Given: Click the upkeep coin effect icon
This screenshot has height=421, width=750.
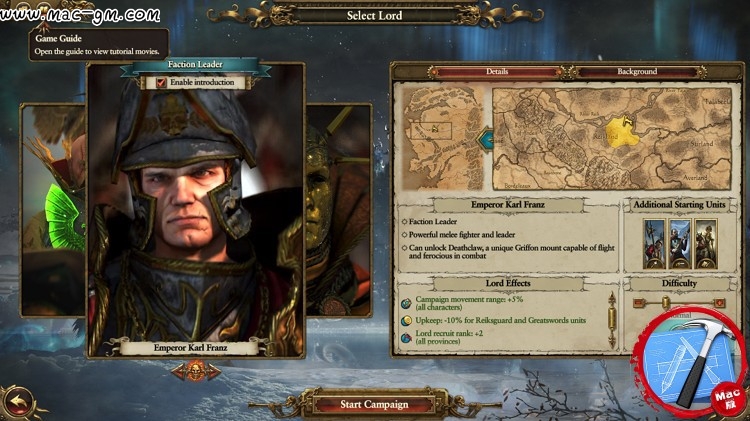Looking at the screenshot, I should tap(406, 321).
